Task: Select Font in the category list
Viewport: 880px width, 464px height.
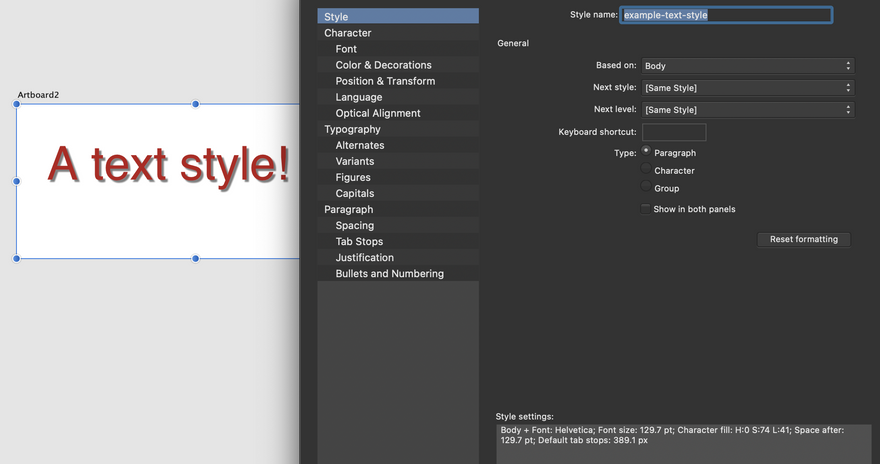Action: 346,49
